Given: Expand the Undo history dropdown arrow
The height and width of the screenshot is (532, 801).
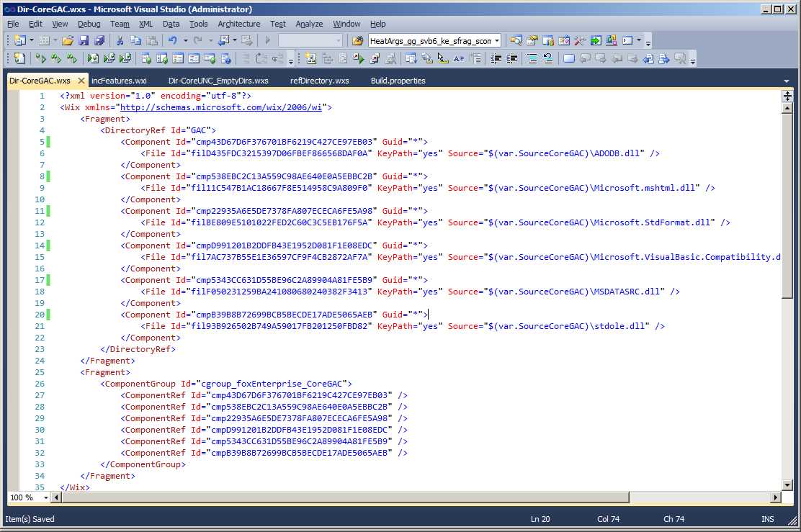Looking at the screenshot, I should (x=185, y=40).
